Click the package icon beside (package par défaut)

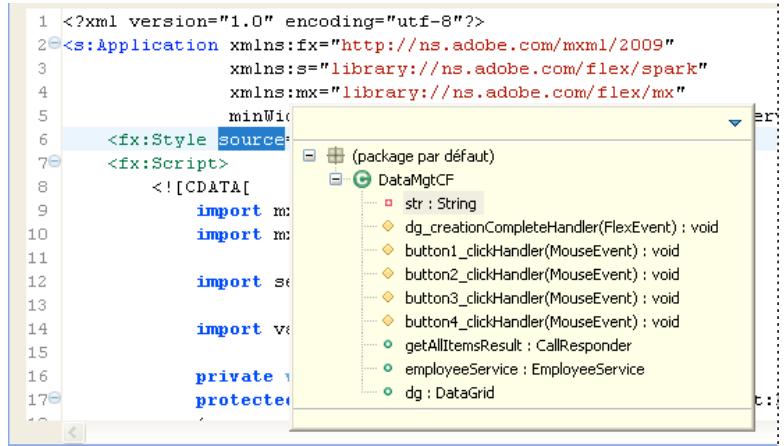point(336,156)
